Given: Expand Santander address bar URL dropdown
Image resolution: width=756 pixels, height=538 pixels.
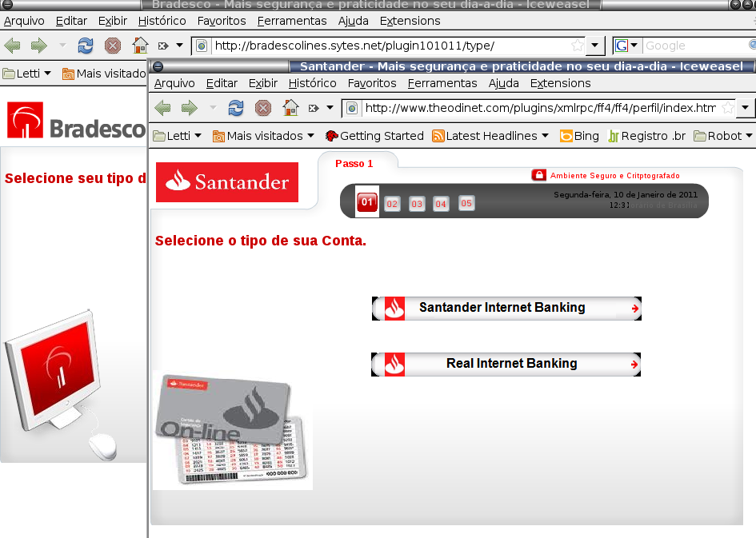Looking at the screenshot, I should 745,108.
